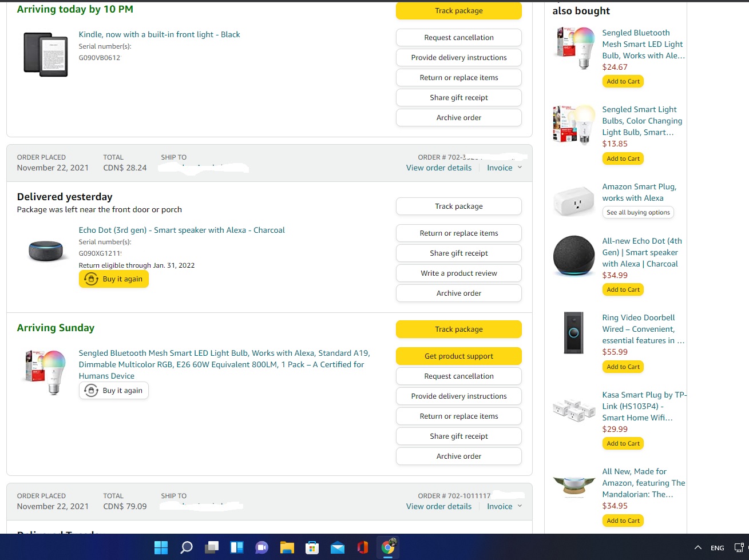This screenshot has width=749, height=560.
Task: Request cancellation of the Kindle order
Action: 459,37
